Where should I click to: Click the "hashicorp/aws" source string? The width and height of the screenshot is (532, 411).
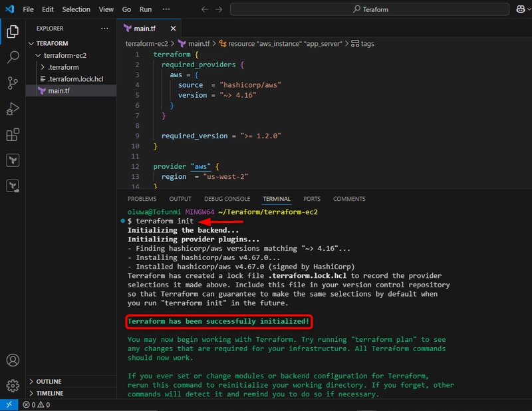tap(251, 85)
